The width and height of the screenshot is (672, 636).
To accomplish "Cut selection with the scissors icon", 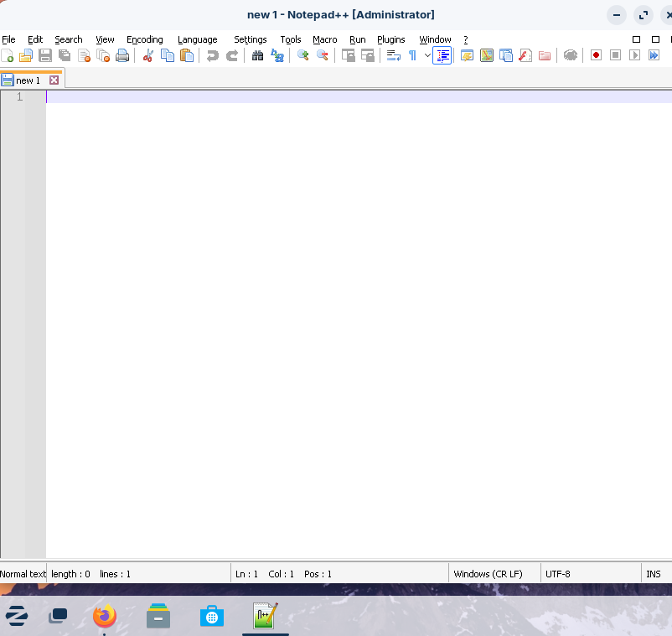I will [x=147, y=55].
